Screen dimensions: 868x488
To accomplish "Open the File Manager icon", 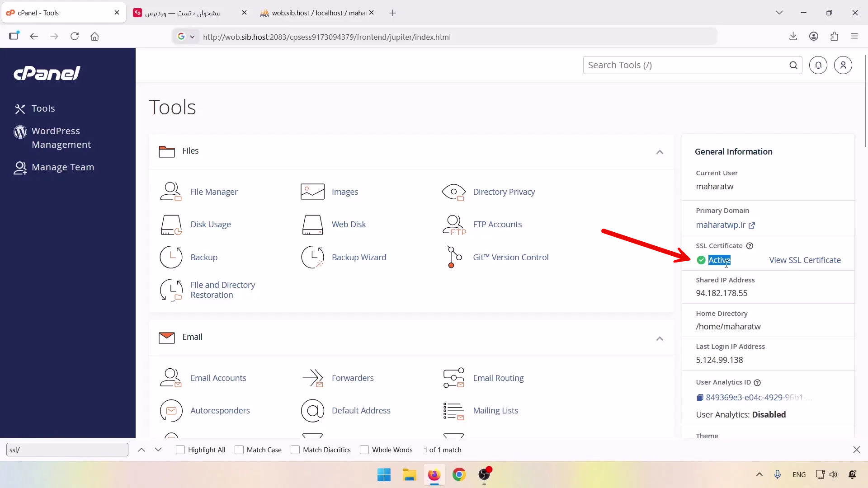I will tap(171, 192).
